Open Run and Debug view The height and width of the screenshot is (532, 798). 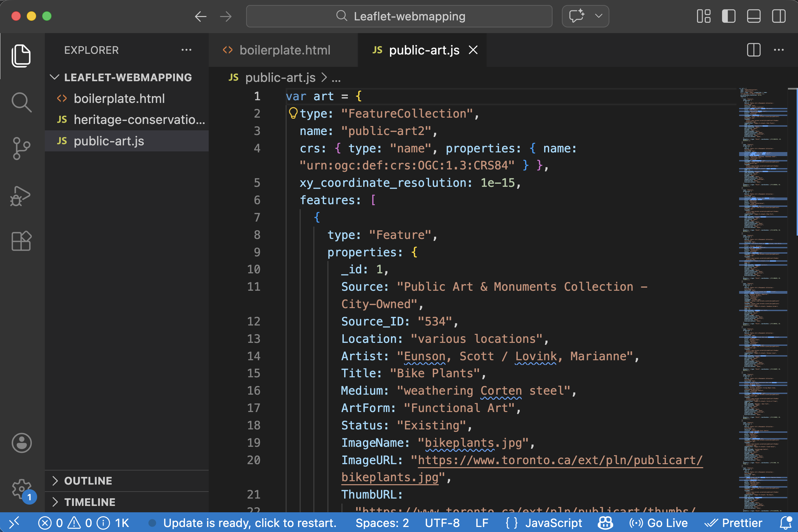click(21, 196)
